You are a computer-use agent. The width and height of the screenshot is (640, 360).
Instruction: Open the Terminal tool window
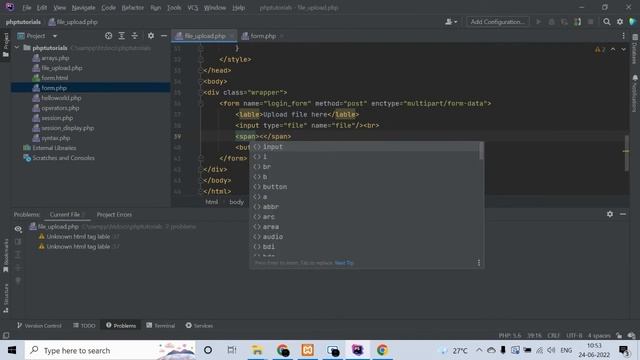[x=160, y=325]
